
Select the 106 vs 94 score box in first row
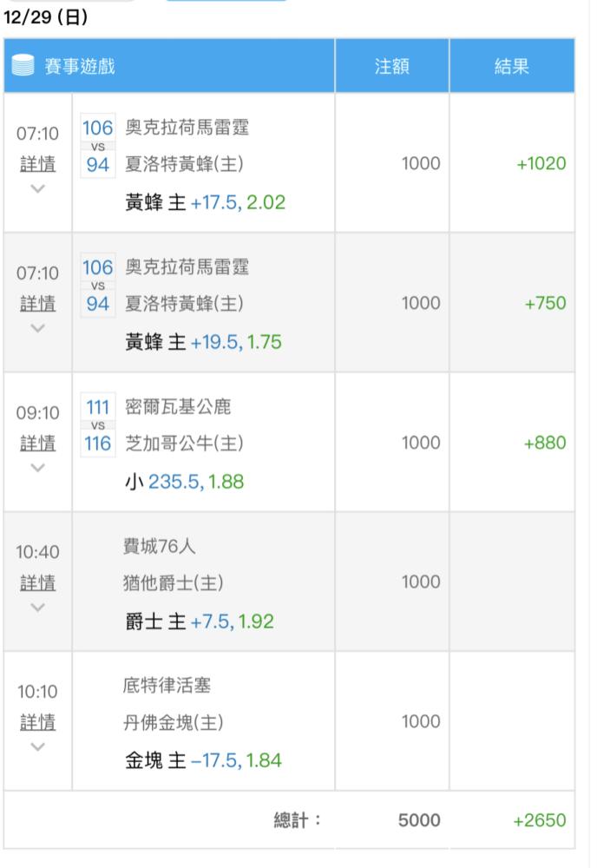[x=98, y=146]
